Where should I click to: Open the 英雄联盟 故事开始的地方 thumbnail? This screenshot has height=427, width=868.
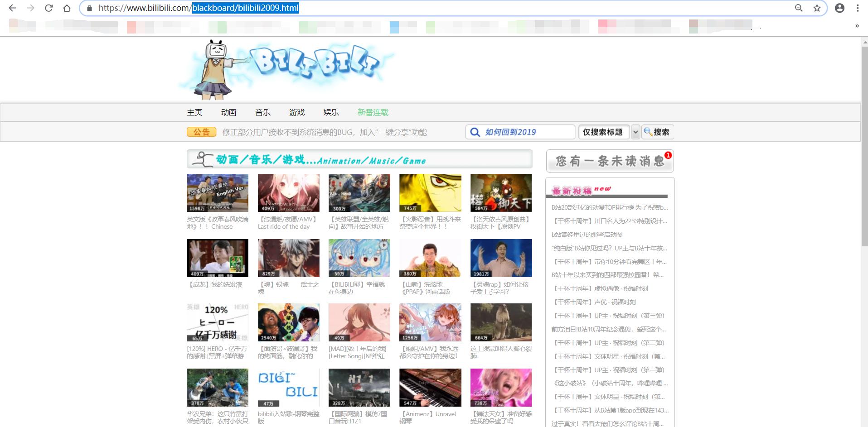point(359,193)
